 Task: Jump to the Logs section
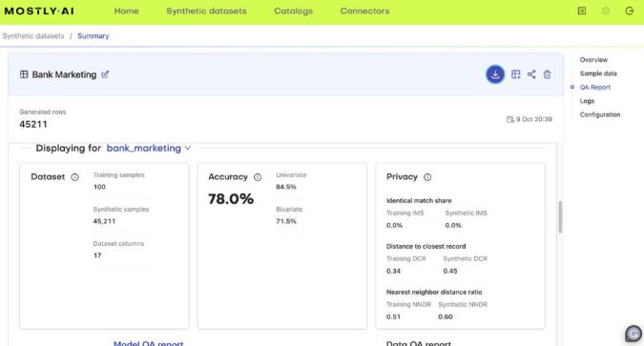tap(587, 101)
